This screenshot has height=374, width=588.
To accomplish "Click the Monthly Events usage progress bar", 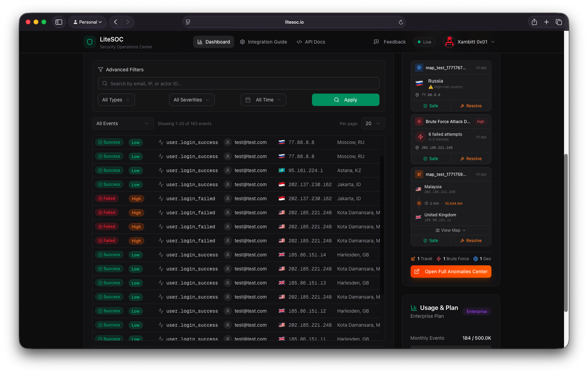I will click(450, 347).
